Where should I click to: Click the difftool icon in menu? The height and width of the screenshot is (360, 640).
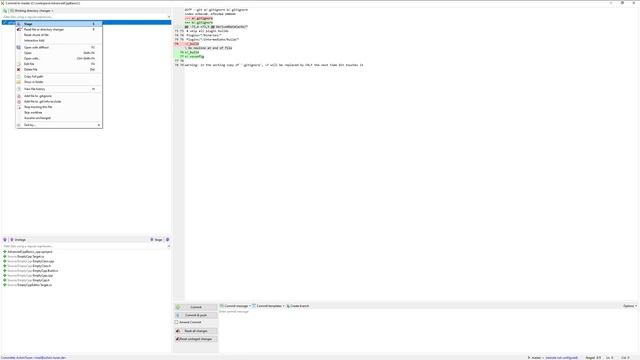coord(18,47)
